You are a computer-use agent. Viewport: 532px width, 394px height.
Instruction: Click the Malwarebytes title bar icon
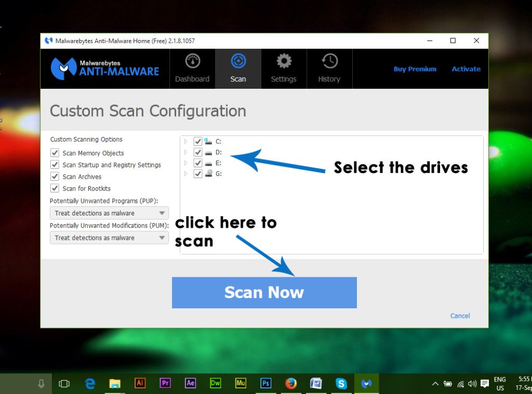point(49,40)
